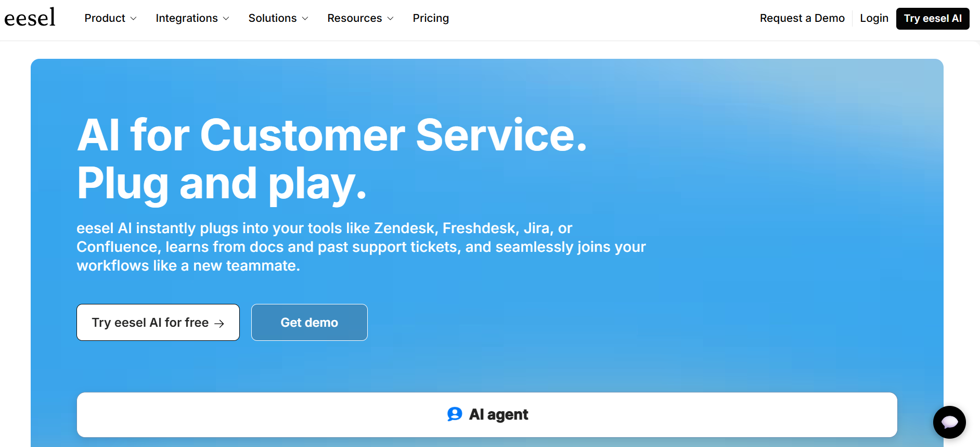Expand the Integrations dropdown chevron

pyautogui.click(x=226, y=19)
